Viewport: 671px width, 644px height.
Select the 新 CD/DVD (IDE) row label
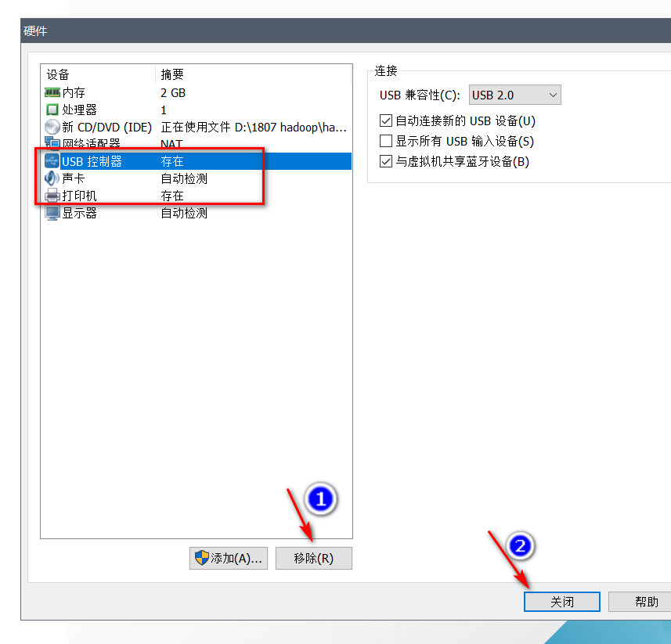click(107, 127)
